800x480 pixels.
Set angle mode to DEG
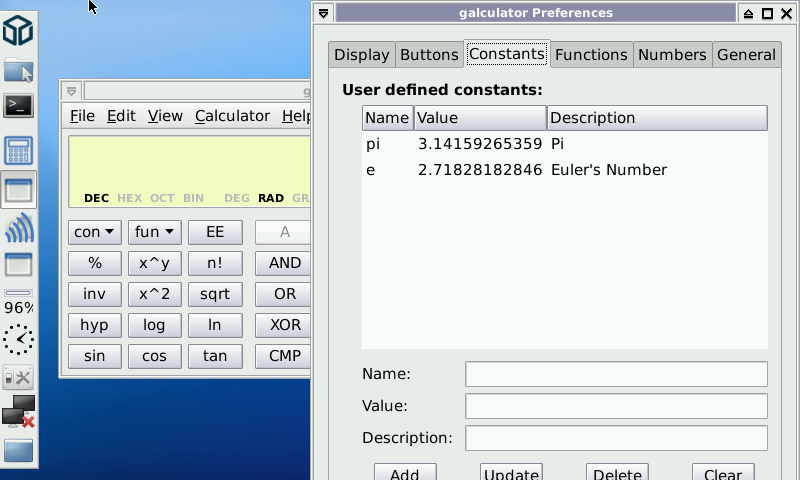click(237, 198)
